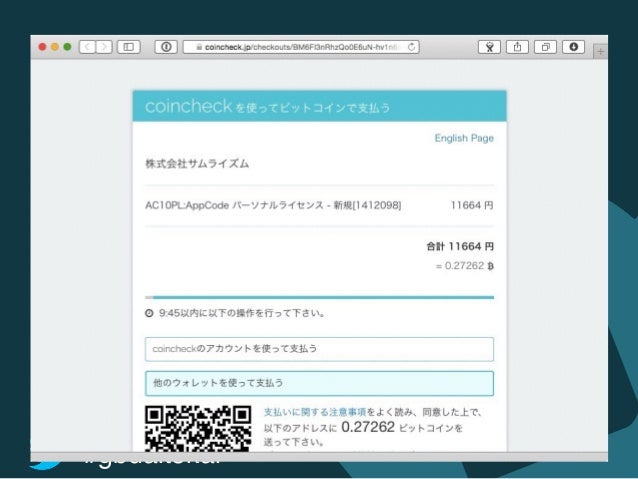Switch to the English Page link
The image size is (638, 479).
point(464,138)
